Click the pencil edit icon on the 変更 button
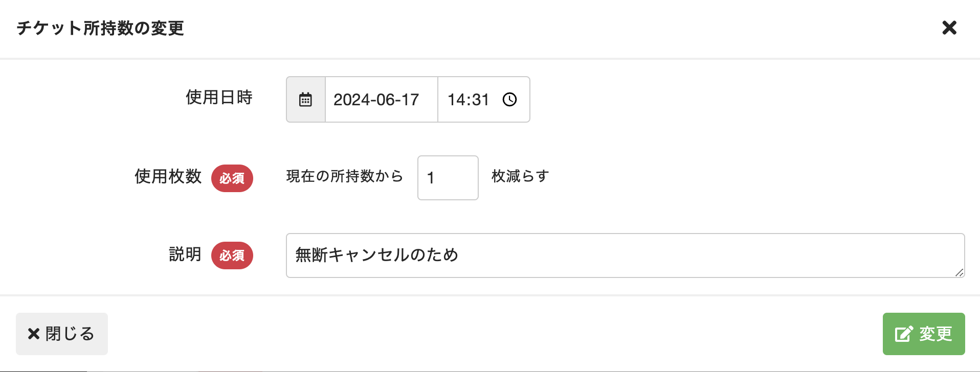980x372 pixels. coord(904,334)
